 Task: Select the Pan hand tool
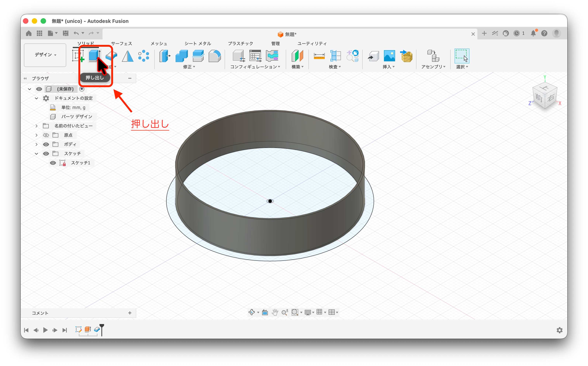[x=275, y=312]
